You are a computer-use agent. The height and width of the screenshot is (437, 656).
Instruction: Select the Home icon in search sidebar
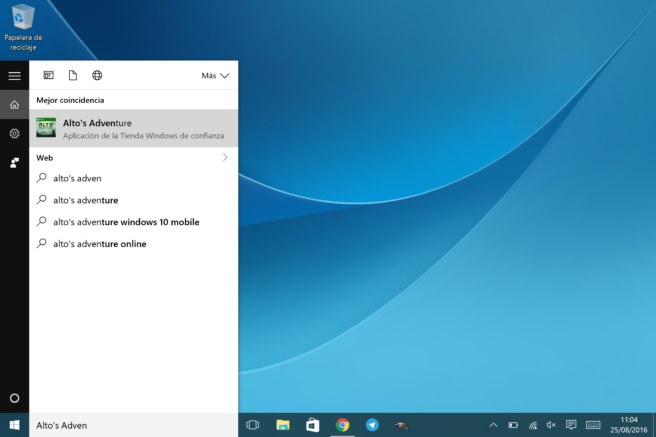click(15, 105)
